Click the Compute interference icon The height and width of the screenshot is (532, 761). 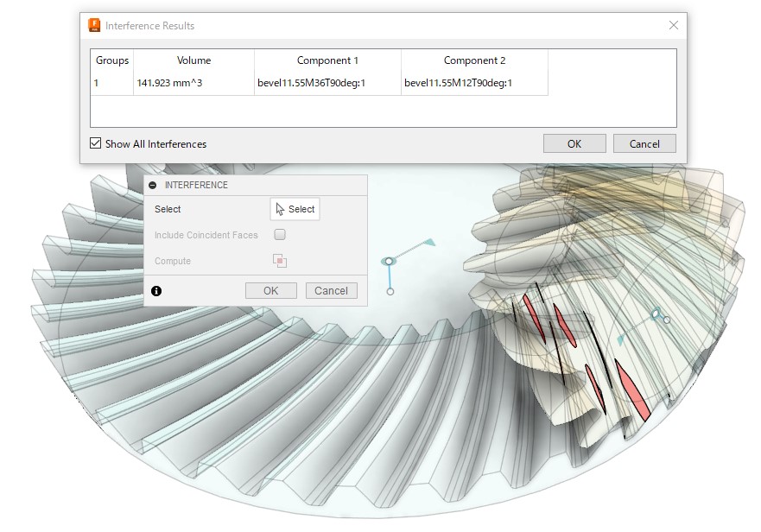pos(279,261)
